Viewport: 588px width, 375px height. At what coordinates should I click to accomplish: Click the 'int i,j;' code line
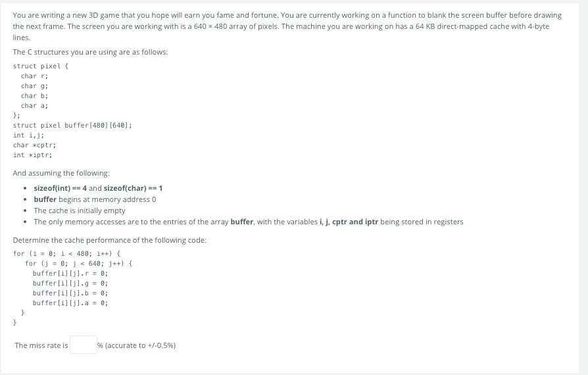[x=28, y=136]
